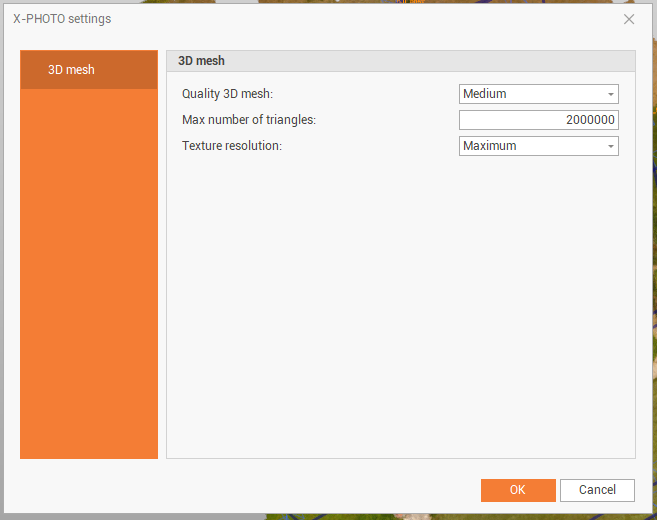Click the Maximum text in texture selector
This screenshot has height=520, width=657.
click(490, 146)
